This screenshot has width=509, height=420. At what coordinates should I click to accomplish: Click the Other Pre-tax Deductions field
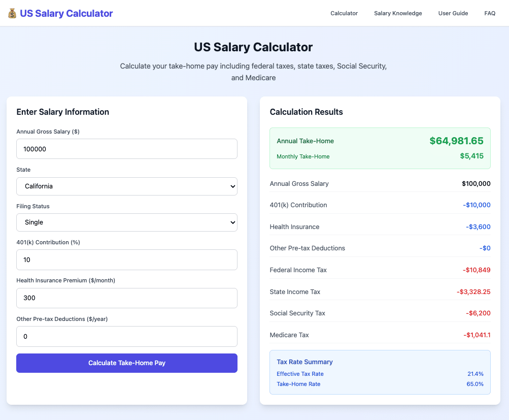[126, 336]
